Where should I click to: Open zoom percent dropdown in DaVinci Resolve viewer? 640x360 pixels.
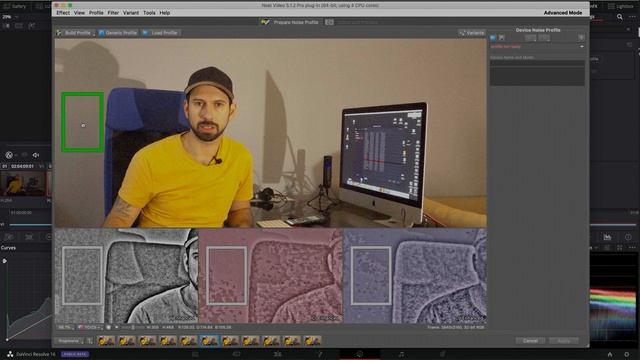pyautogui.click(x=10, y=17)
